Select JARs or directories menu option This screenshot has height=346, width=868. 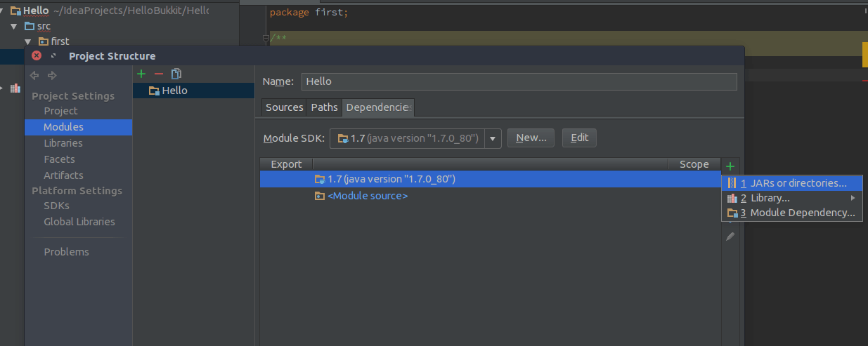[792, 183]
